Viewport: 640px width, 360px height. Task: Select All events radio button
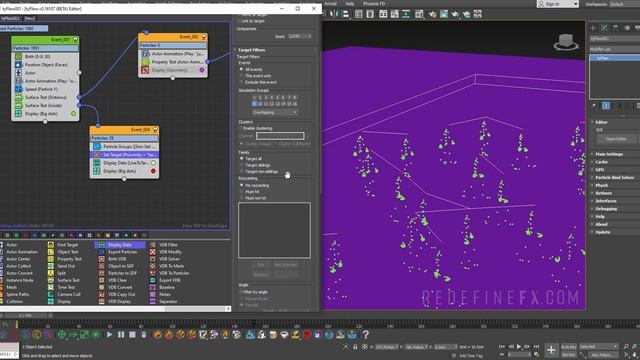click(242, 69)
